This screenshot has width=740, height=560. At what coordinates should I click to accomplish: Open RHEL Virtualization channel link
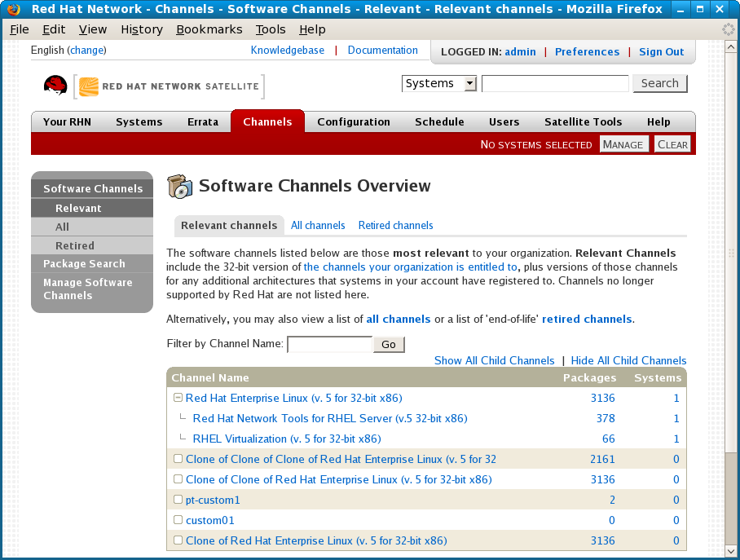point(287,439)
